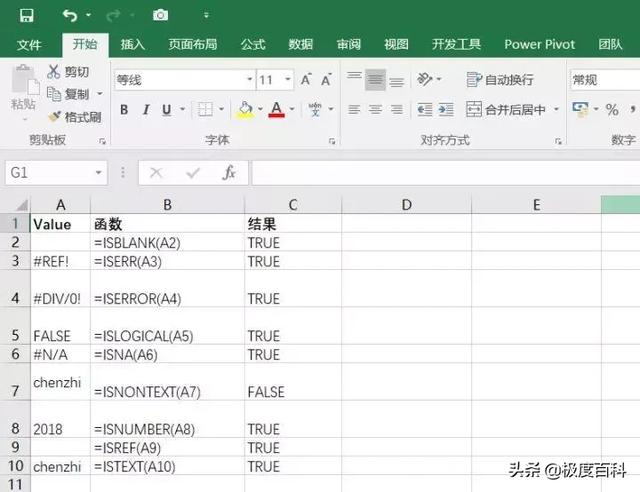The width and height of the screenshot is (640, 492).
Task: Click the fx insert function icon
Action: [229, 173]
